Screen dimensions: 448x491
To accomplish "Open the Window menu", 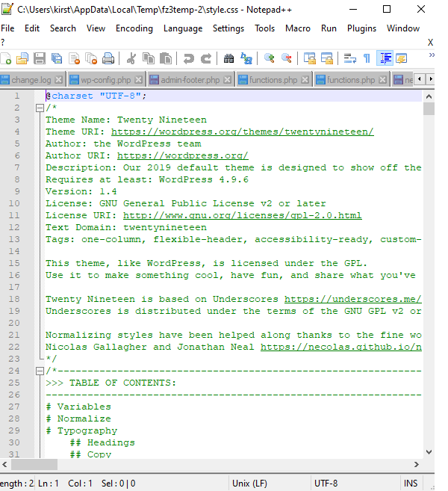I will 403,28.
